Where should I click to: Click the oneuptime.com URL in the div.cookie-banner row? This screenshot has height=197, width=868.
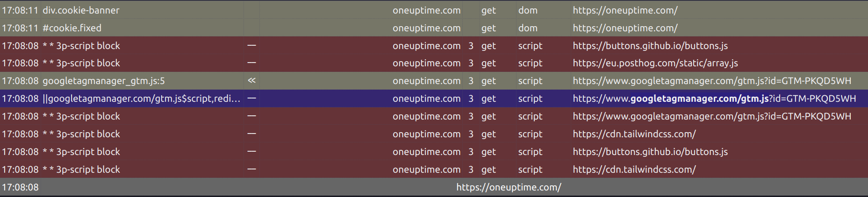coord(625,10)
